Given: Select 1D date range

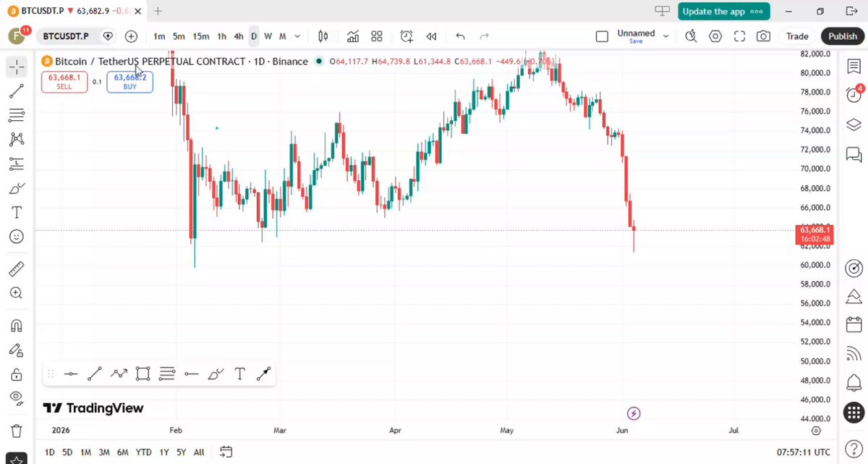Looking at the screenshot, I should click(x=50, y=452).
